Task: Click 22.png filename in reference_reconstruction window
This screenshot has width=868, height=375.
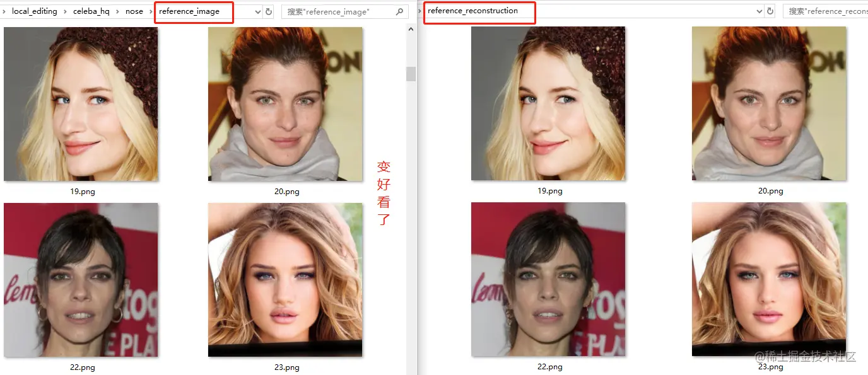Action: [550, 367]
